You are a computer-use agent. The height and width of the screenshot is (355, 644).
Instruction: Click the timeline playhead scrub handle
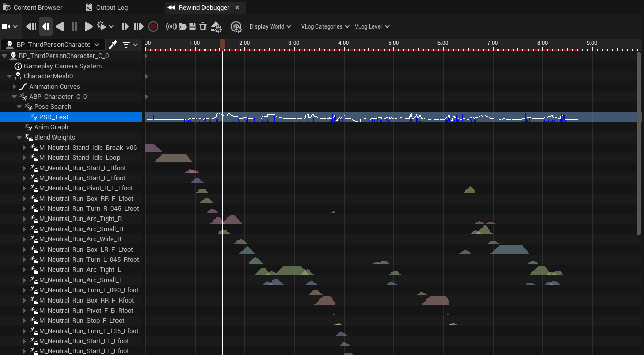pos(222,45)
